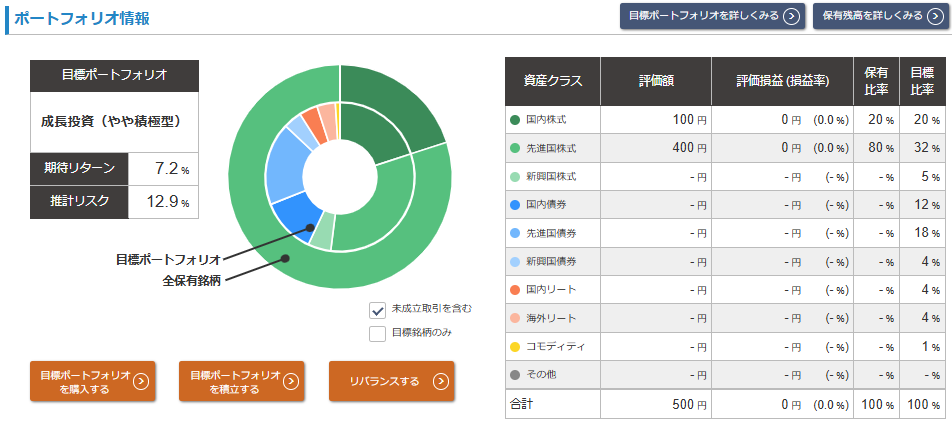Click arrow icon on 目標ポートフォリオを購入する button
Viewport: 952px width, 424px height.
141,381
